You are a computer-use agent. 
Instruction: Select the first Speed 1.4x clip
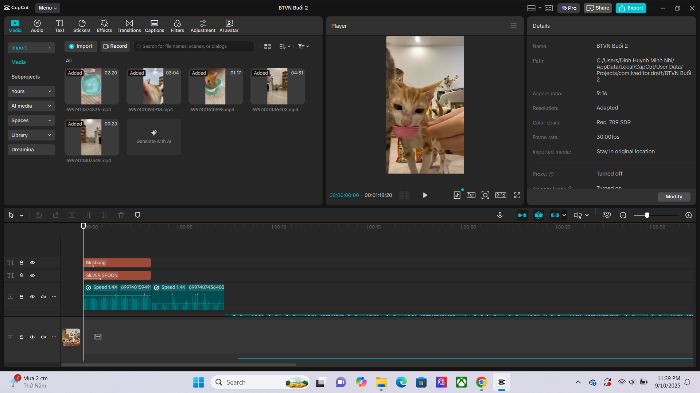point(117,297)
